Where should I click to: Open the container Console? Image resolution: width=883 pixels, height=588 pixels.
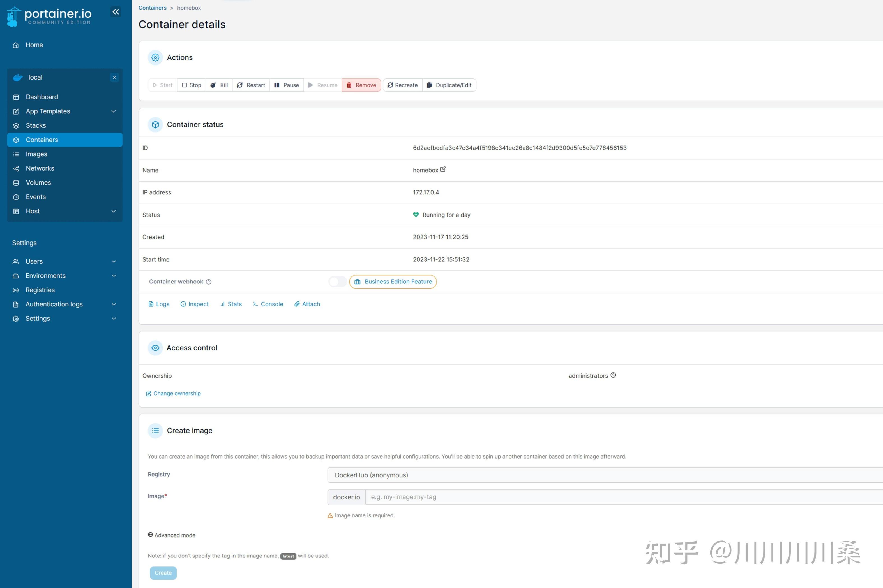[268, 304]
